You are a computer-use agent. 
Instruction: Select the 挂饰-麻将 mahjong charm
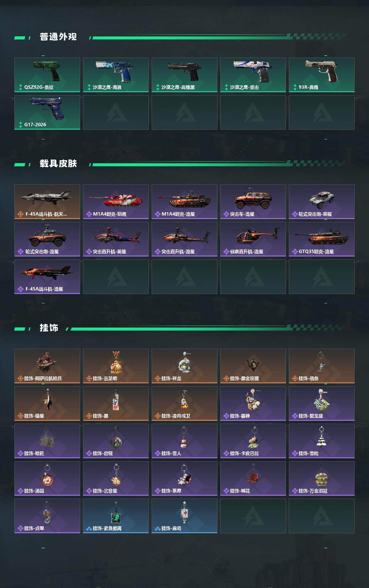pyautogui.click(x=184, y=516)
